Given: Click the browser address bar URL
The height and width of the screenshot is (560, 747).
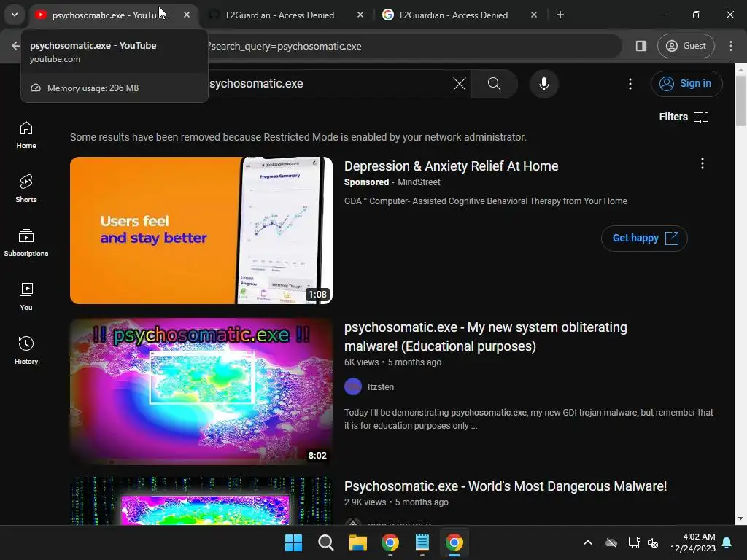Looking at the screenshot, I should tap(414, 46).
